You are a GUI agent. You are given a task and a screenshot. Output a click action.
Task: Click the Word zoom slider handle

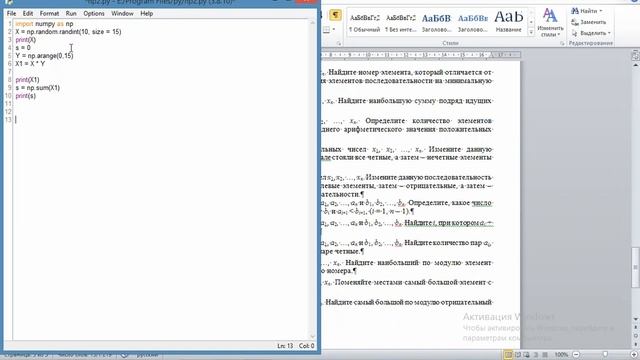605,355
